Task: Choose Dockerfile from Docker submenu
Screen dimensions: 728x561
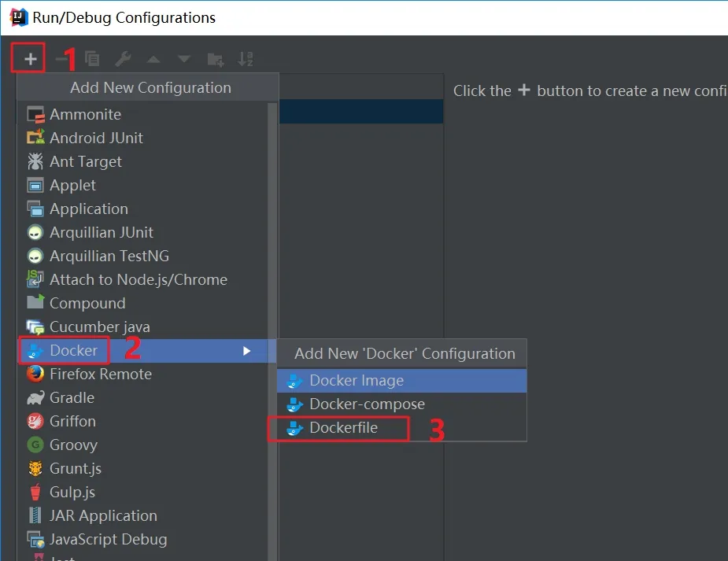Action: click(402, 428)
